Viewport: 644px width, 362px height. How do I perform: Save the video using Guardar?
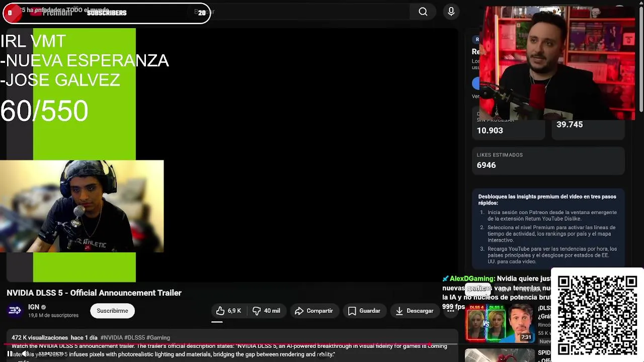pyautogui.click(x=364, y=311)
